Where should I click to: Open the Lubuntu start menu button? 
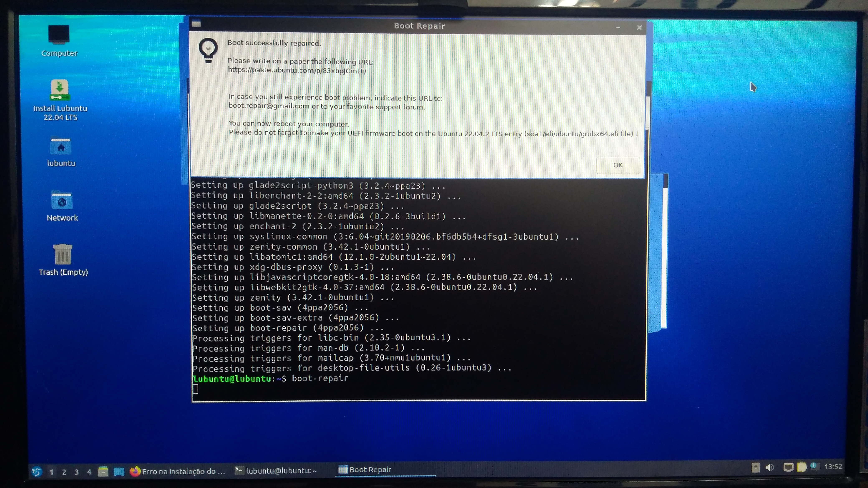(37, 472)
